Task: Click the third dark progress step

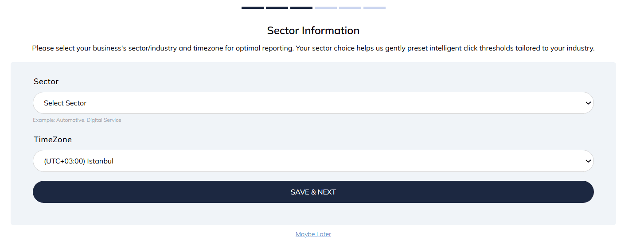Action: 301,8
